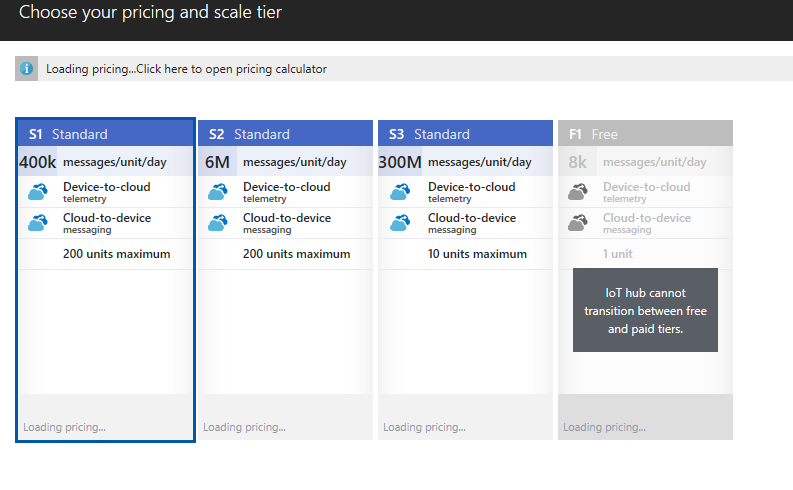793x490 pixels.
Task: Click 'Loading pricing...' footer of S1 card
Action: [64, 427]
